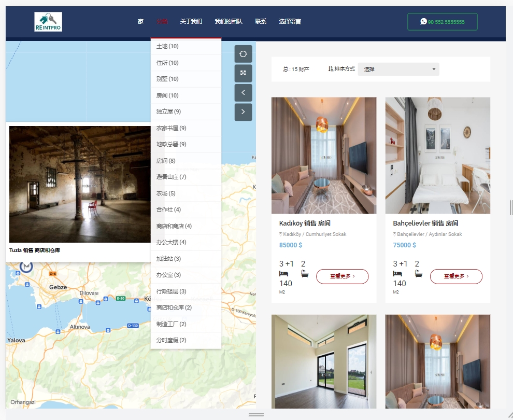Select the 合作社 (4) category
Image resolution: width=513 pixels, height=420 pixels.
tap(186, 210)
